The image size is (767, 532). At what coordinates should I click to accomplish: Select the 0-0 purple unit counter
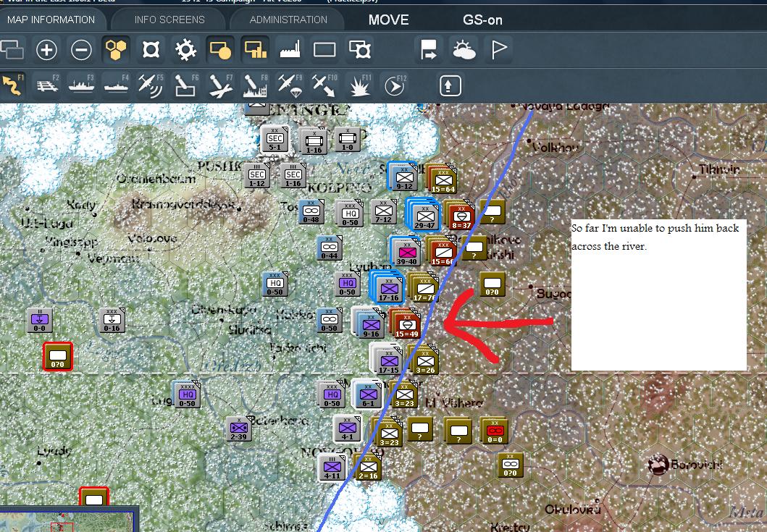pos(40,320)
